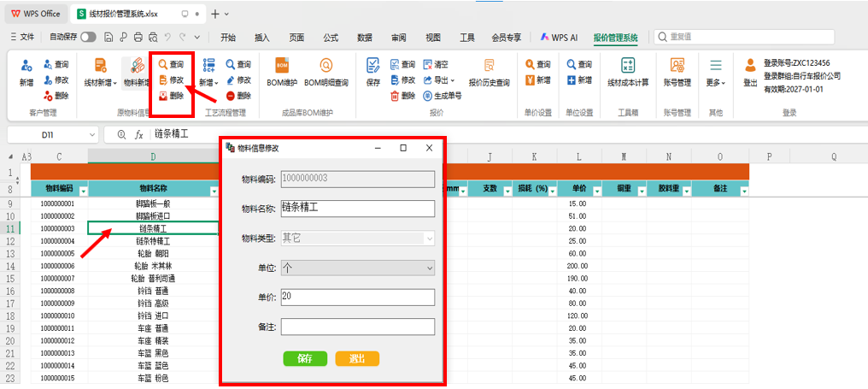Image resolution: width=868 pixels, height=389 pixels.
Task: Click the save disk icon in the quick access toolbar
Action: [x=109, y=37]
